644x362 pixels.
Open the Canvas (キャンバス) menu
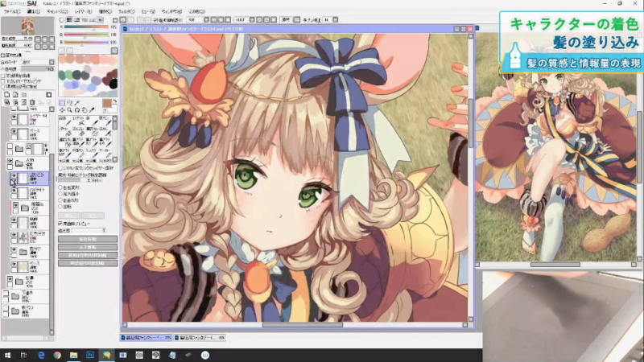click(x=57, y=11)
